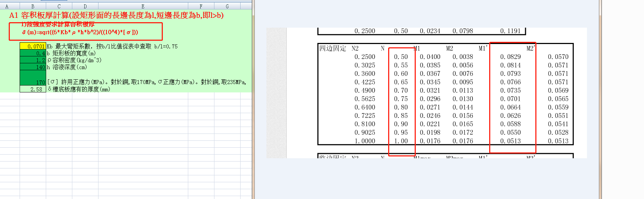Click the width cell containing 0.4
The height and width of the screenshot is (199, 644).
pyautogui.click(x=33, y=53)
